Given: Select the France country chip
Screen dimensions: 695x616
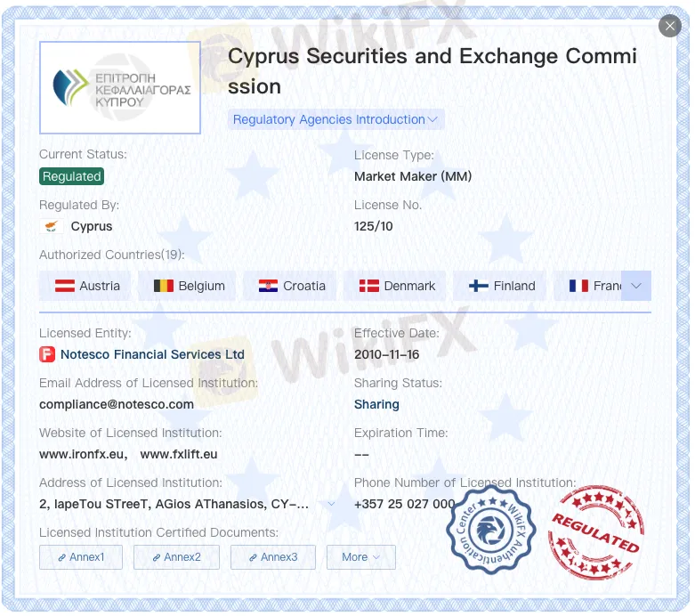Looking at the screenshot, I should point(592,286).
